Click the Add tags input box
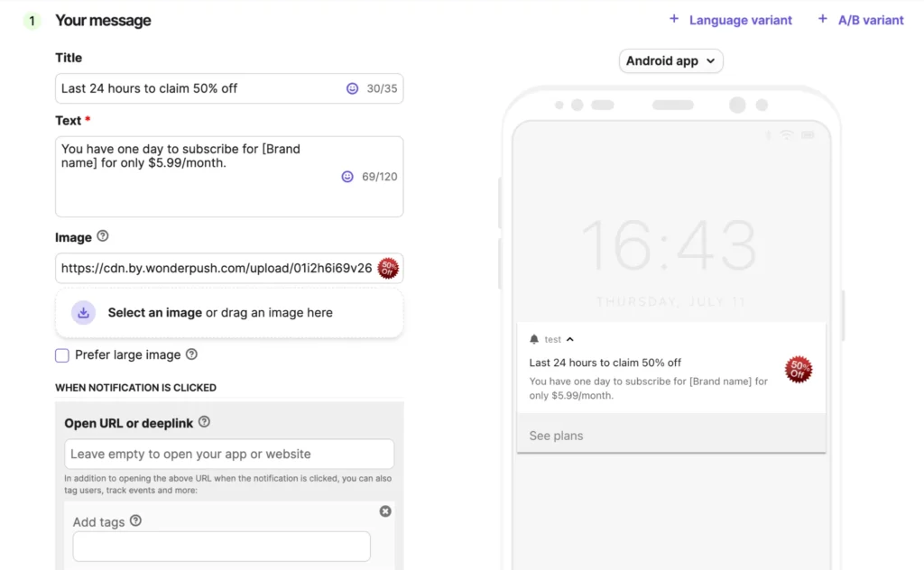Viewport: 924px width, 570px height. pyautogui.click(x=221, y=547)
